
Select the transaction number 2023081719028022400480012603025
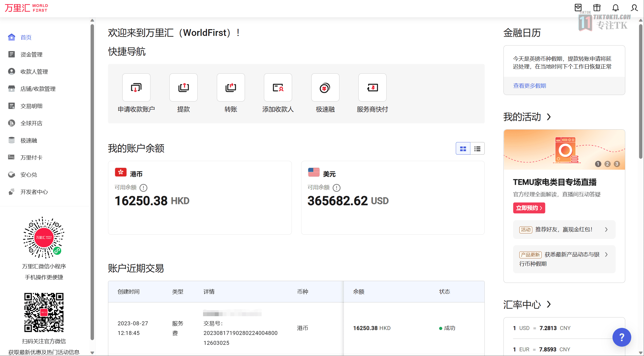(241, 338)
